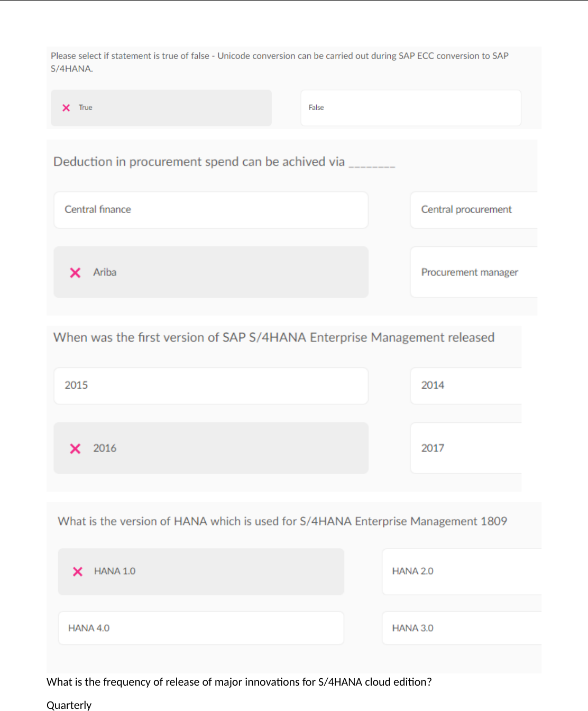Select the HANA 1.0 option
588x711 pixels.
click(201, 571)
